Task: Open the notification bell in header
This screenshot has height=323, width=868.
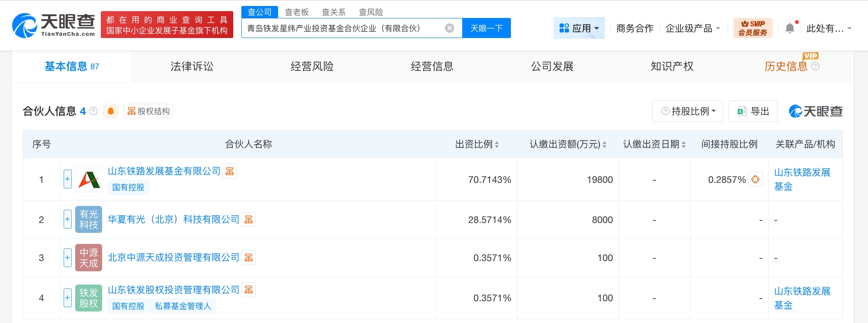Action: 790,28
